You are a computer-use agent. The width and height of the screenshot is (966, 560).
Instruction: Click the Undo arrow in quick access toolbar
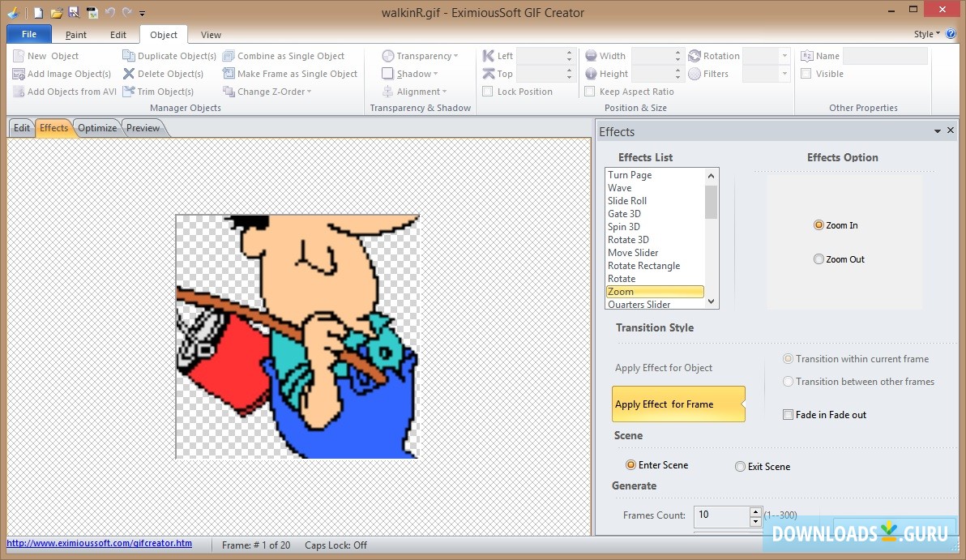click(110, 12)
